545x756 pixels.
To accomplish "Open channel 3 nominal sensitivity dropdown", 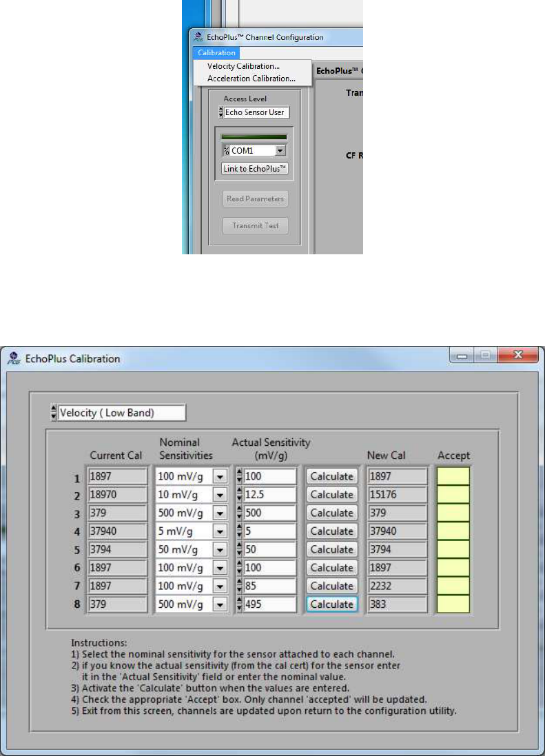I will [220, 513].
